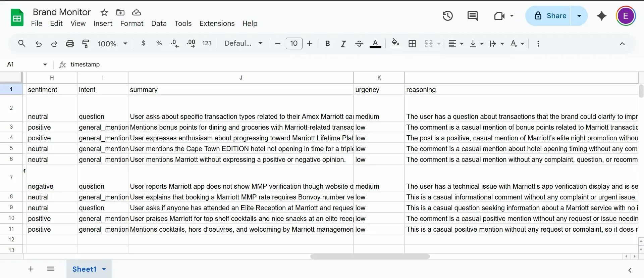
Task: Expand text rotation dropdown
Action: click(522, 44)
